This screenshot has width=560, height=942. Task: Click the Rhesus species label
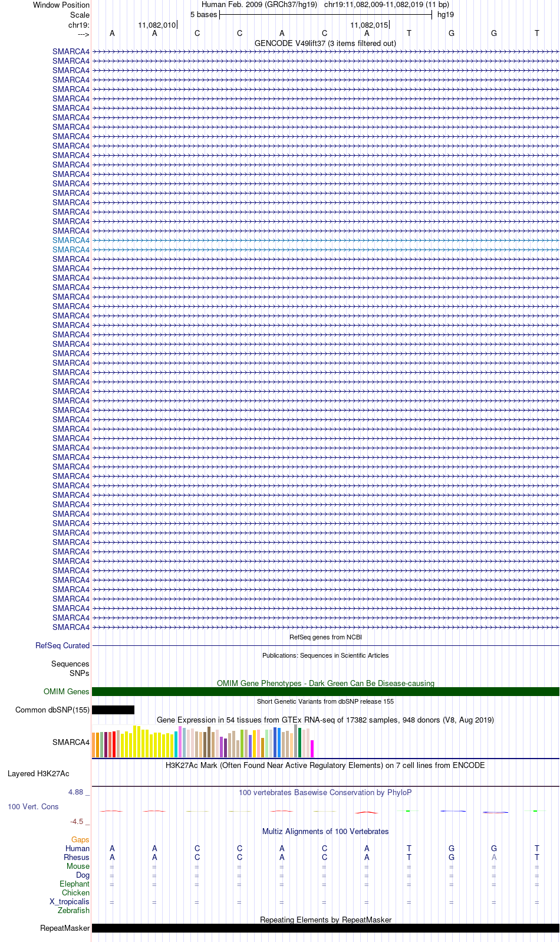pos(77,857)
